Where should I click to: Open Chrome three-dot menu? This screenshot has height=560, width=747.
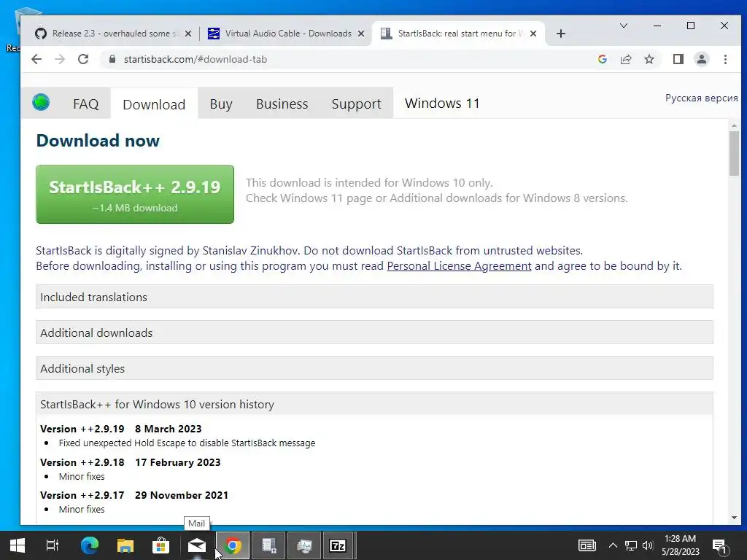pyautogui.click(x=725, y=59)
